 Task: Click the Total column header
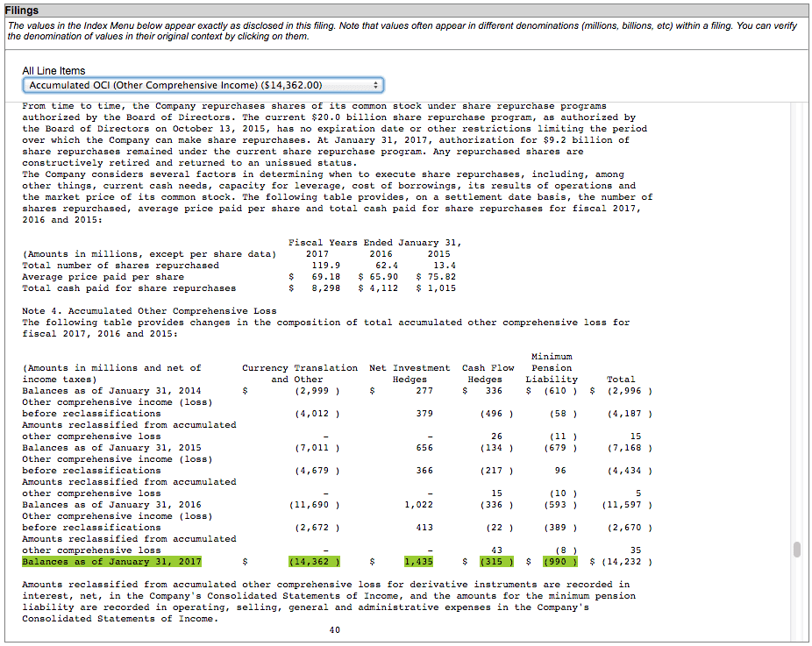point(620,380)
